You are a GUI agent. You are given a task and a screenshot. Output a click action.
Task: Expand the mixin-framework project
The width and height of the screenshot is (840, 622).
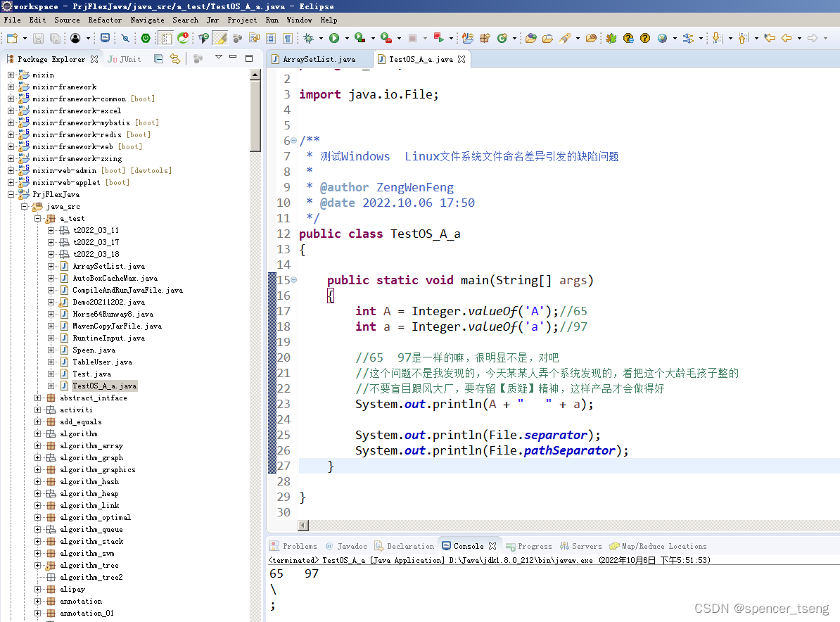pyautogui.click(x=11, y=87)
